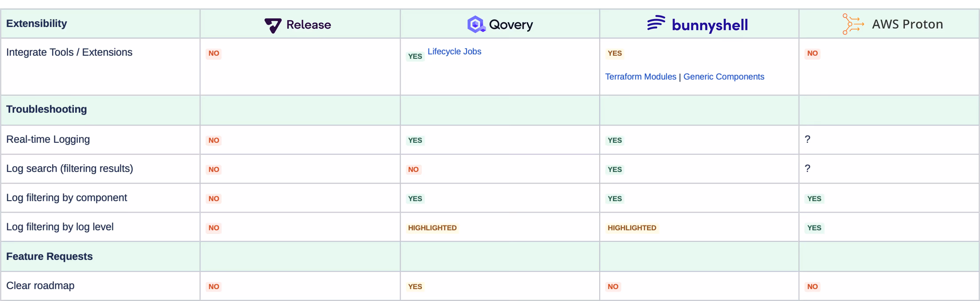Click the Release brand name text
The image size is (980, 301).
(308, 25)
